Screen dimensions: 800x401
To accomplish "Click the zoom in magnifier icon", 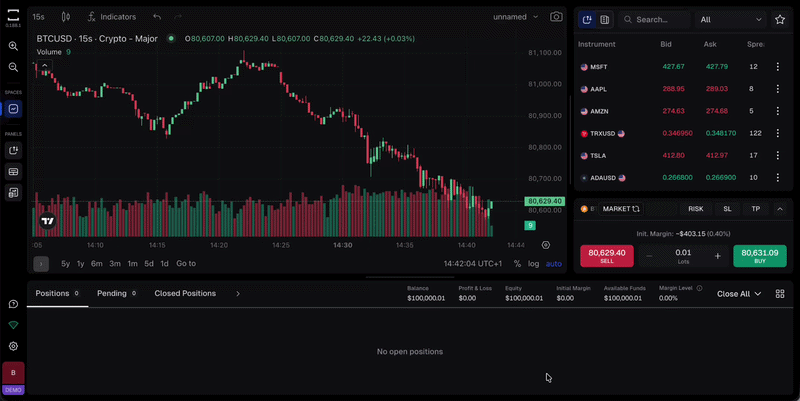I will point(13,46).
